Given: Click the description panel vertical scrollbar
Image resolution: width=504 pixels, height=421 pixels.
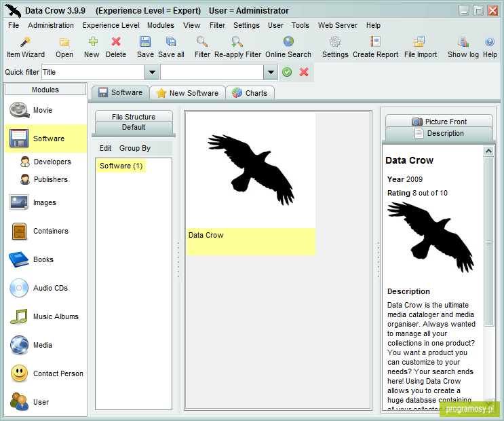Looking at the screenshot, I should click(x=489, y=242).
